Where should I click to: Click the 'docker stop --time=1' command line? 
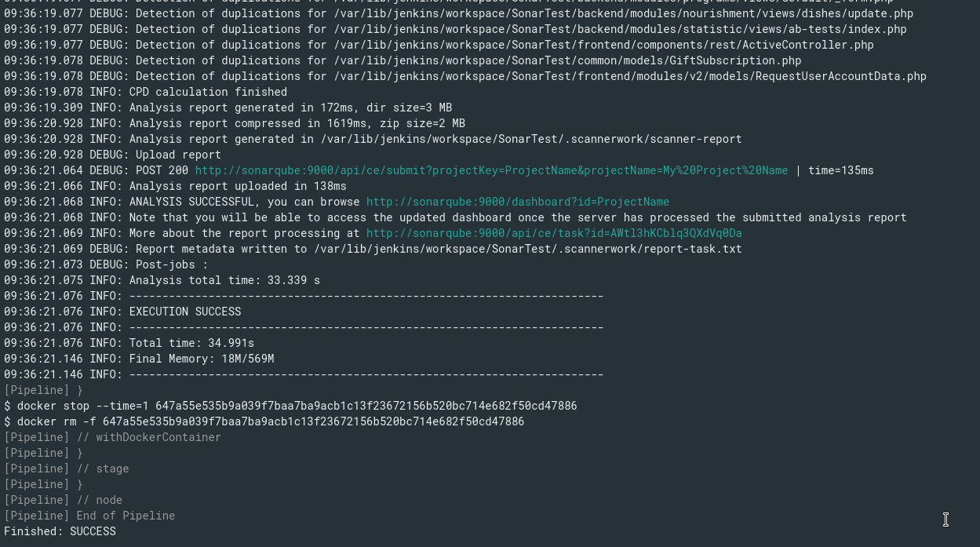(x=290, y=406)
